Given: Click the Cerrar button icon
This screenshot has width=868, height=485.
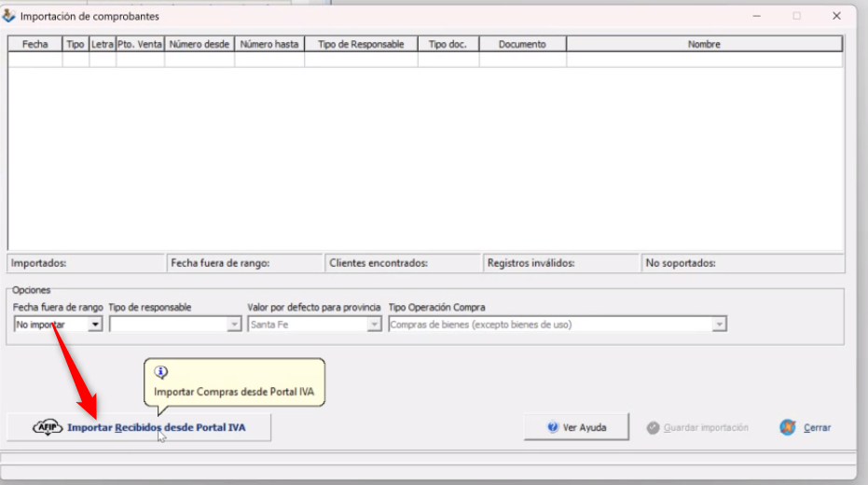Looking at the screenshot, I should pos(788,427).
